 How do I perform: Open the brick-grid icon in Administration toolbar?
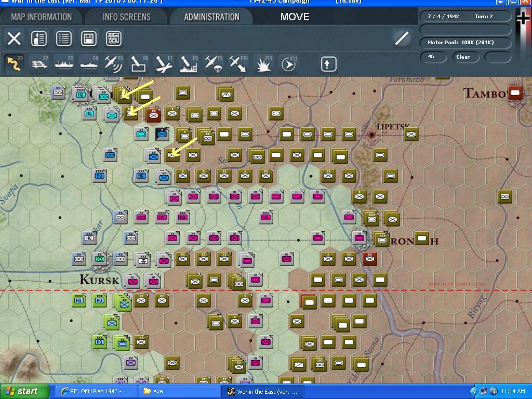(x=114, y=38)
